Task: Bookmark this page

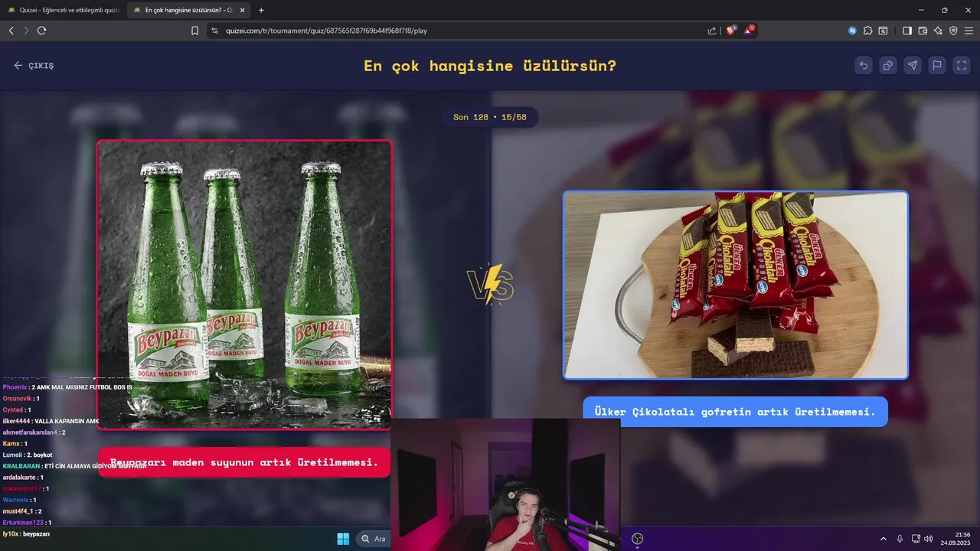Action: pyautogui.click(x=194, y=31)
